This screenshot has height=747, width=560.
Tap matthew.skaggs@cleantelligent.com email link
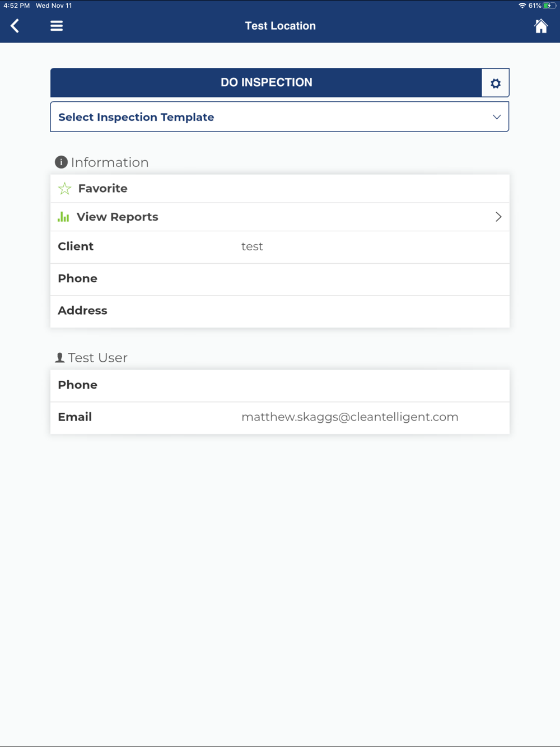[x=349, y=417]
